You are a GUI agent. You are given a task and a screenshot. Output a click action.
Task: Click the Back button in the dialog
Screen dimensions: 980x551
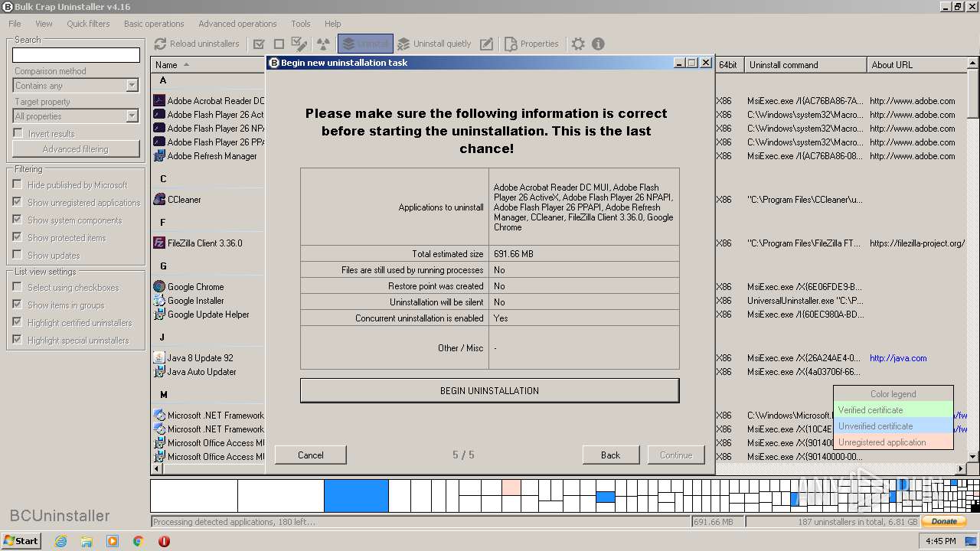pos(610,455)
